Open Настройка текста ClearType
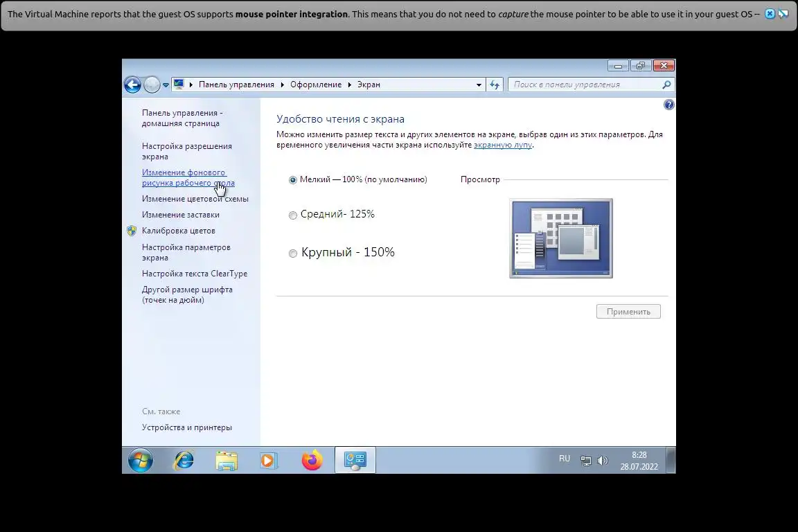The width and height of the screenshot is (798, 532). (195, 274)
